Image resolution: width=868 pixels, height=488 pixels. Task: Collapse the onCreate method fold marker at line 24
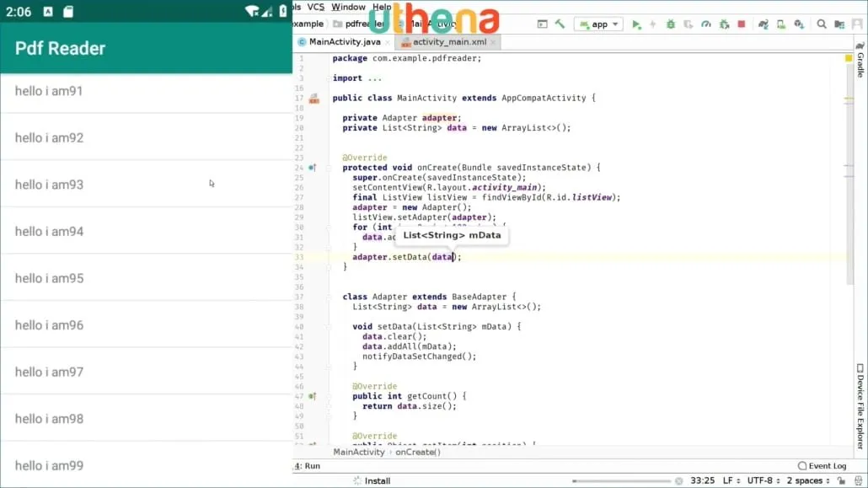pos(329,167)
